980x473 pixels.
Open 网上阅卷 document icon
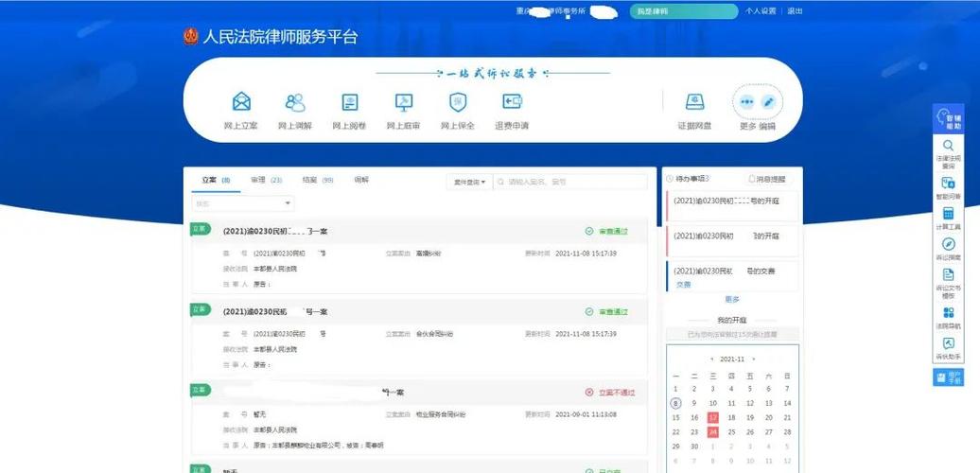tap(350, 102)
